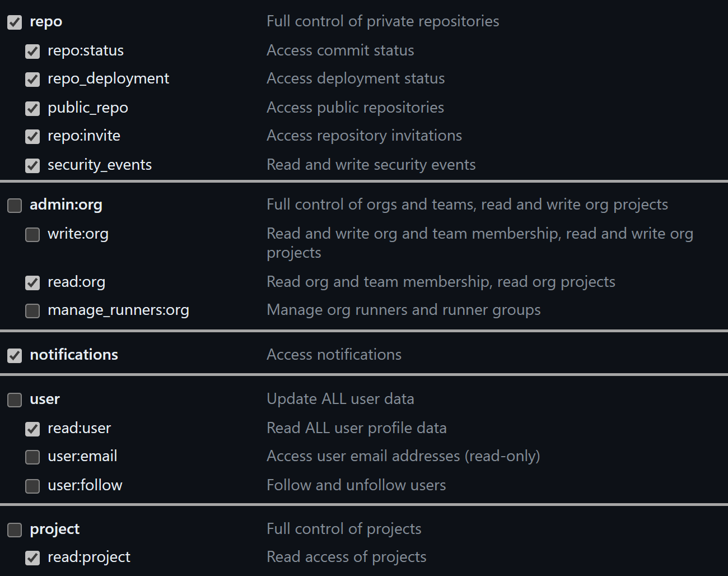Uncheck the read:project checkbox

pos(32,558)
